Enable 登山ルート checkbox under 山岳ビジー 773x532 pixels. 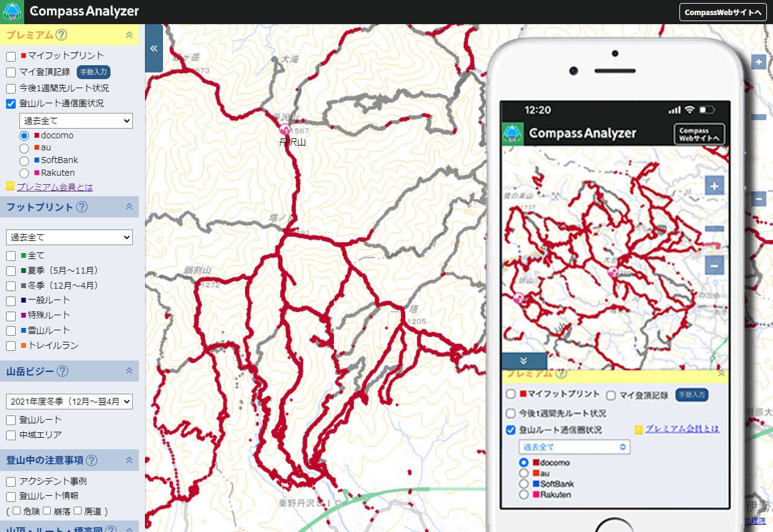11,420
